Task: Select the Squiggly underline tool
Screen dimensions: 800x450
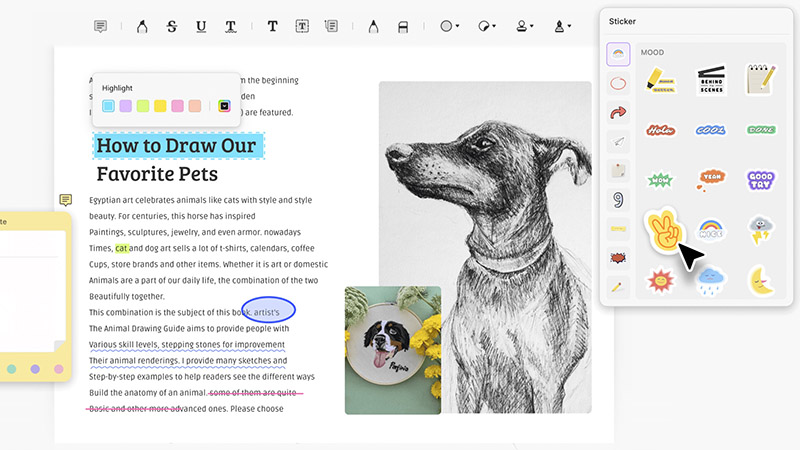Action: [x=231, y=26]
